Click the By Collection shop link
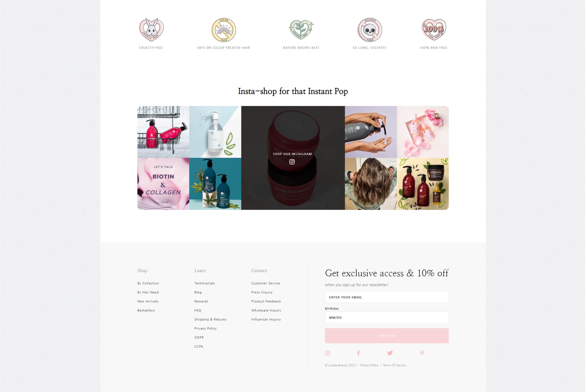Image resolution: width=585 pixels, height=392 pixels. (148, 283)
